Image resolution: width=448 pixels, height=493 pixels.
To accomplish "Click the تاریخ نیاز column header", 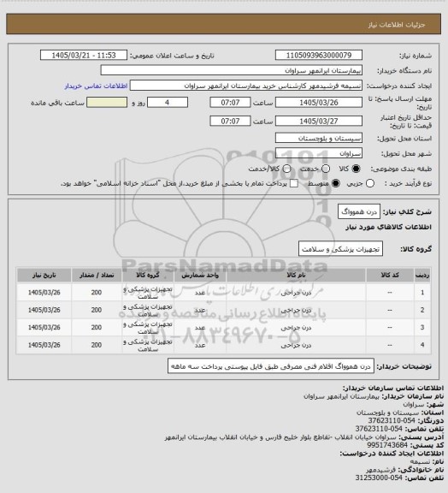I will point(44,275).
